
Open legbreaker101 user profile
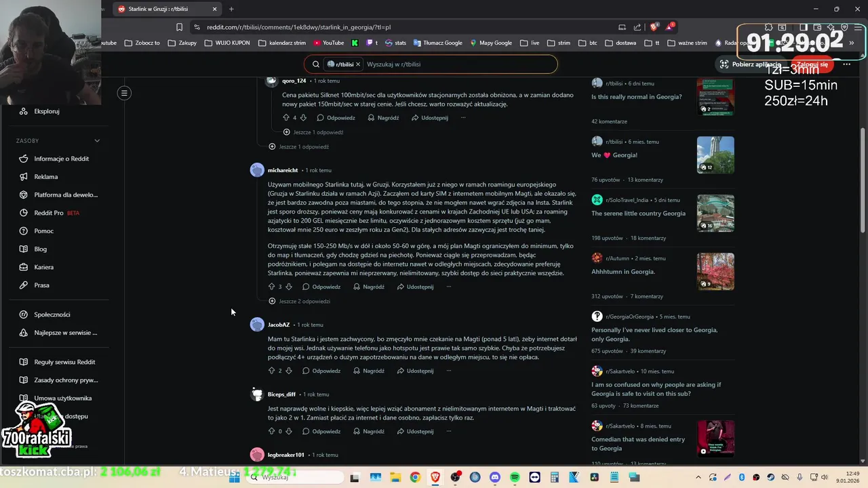pyautogui.click(x=286, y=455)
